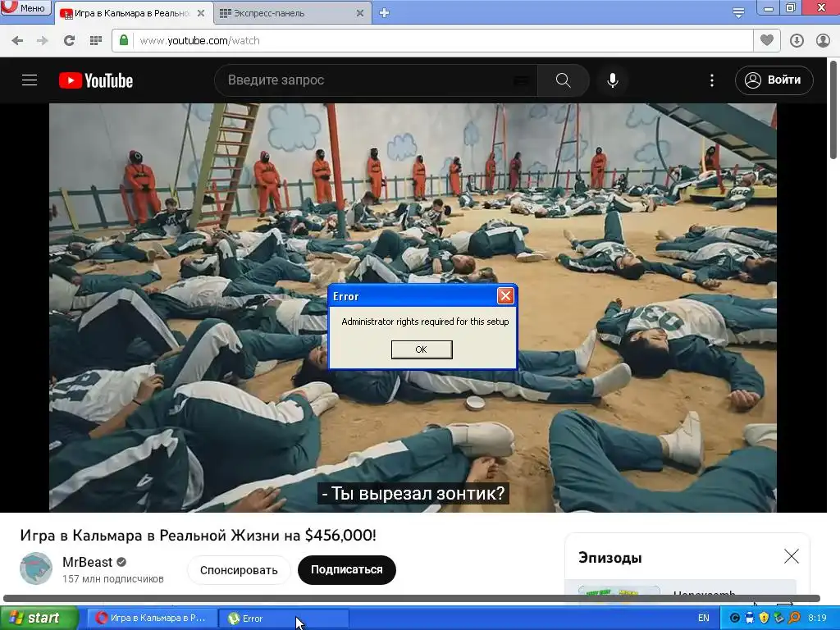Open the YouTube hamburger guide menu
The image size is (840, 630).
click(x=30, y=80)
